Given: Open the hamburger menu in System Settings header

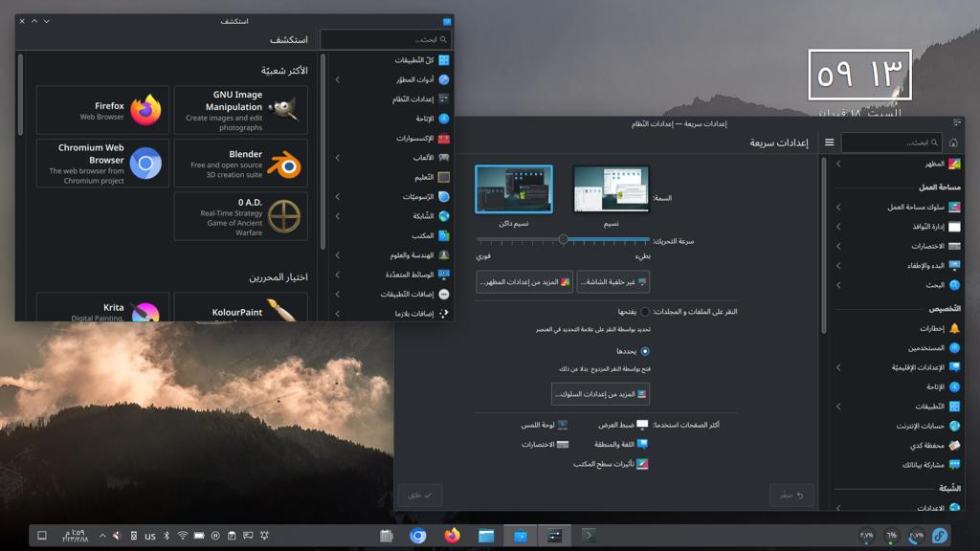Looking at the screenshot, I should (830, 143).
